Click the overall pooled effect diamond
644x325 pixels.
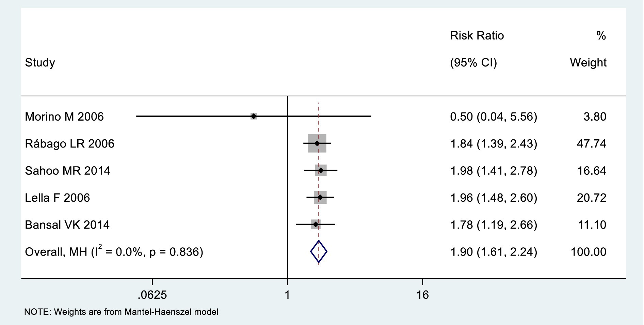pos(319,252)
